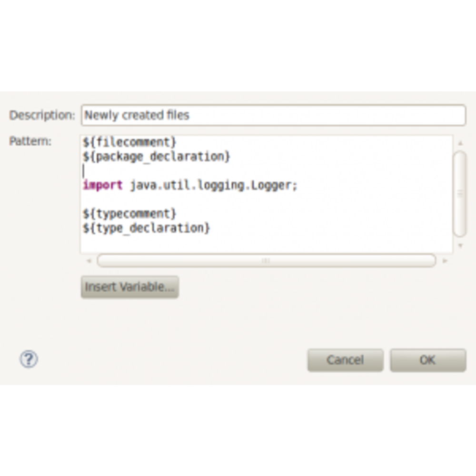Cancel the template editing dialog
Screen dimensions: 476x476
(x=345, y=360)
